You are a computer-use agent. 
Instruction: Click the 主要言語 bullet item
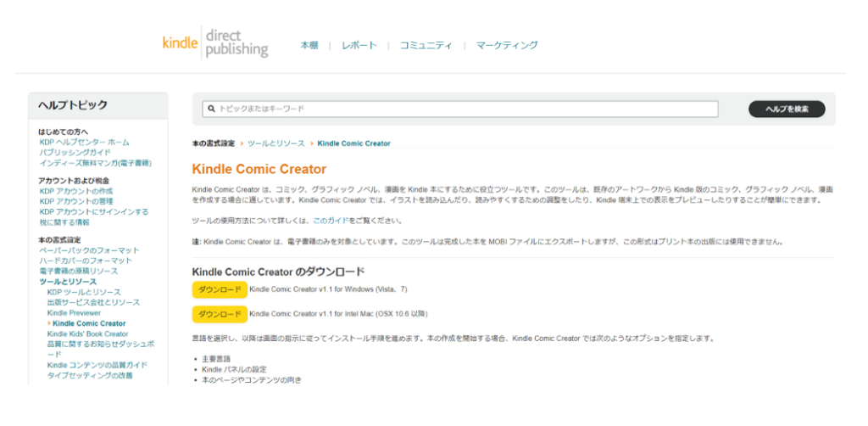coord(216,359)
